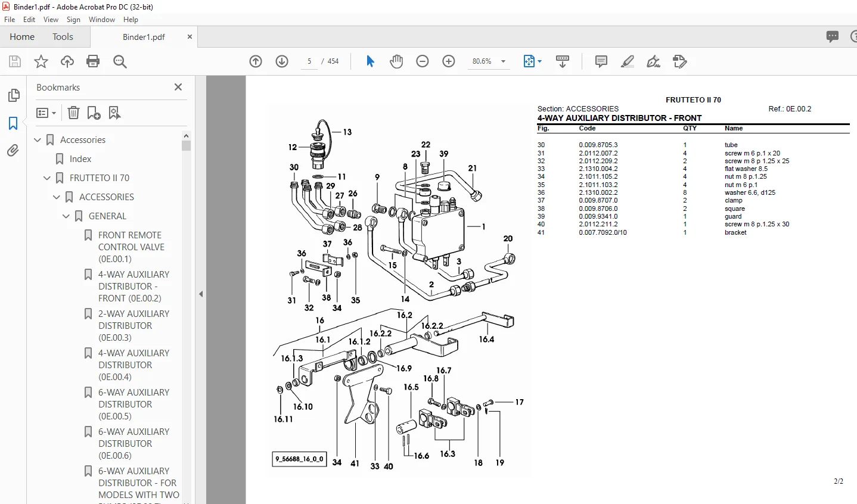Screen dimensions: 857x504
Task: Open 6-WAY AUXILIARY DISTRIBUTOR (0E.00.6) bookmark
Action: tap(133, 444)
